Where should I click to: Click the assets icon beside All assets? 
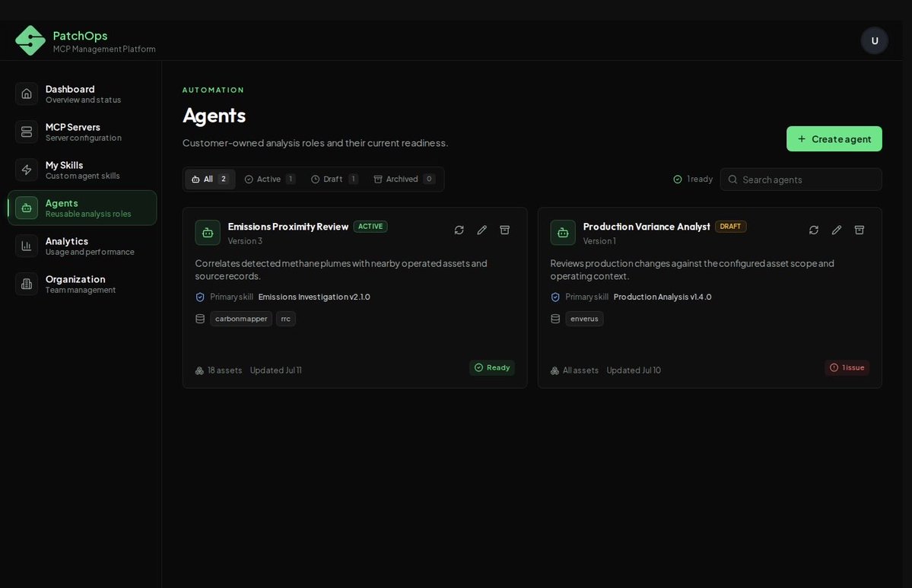point(555,370)
